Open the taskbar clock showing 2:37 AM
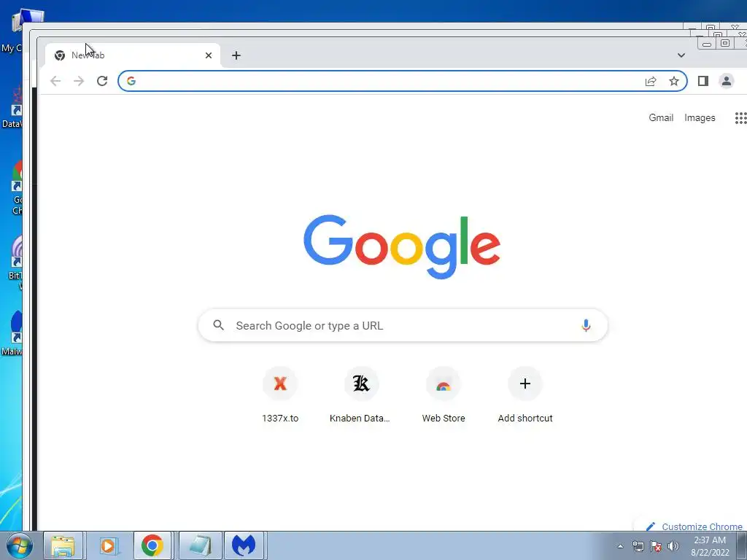Image resolution: width=747 pixels, height=560 pixels. point(710,546)
